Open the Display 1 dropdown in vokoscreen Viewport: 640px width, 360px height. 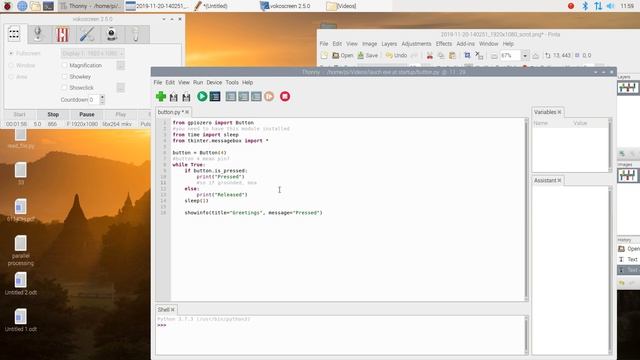click(x=93, y=53)
